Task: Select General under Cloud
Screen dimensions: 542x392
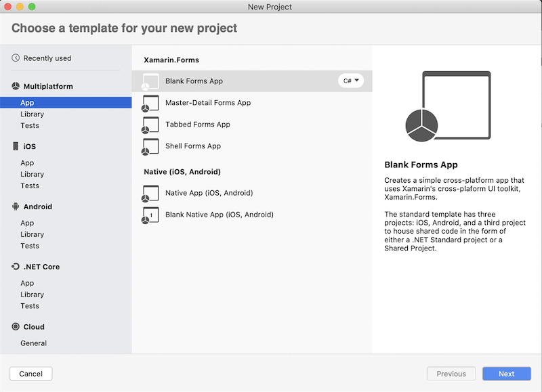Action: [x=33, y=343]
